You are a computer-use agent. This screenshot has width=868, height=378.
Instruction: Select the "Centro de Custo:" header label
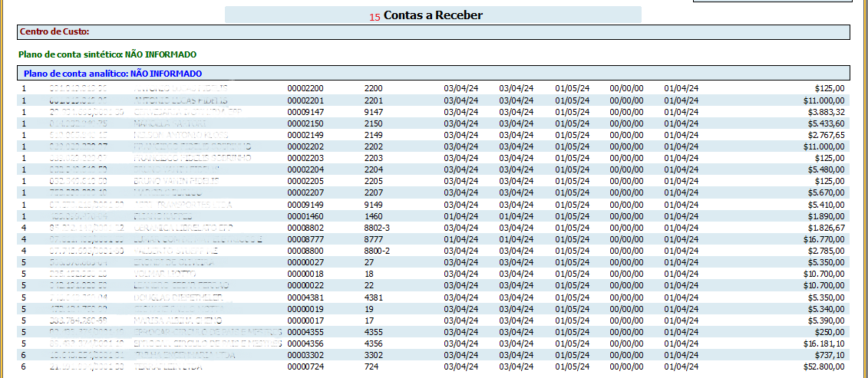coord(54,31)
